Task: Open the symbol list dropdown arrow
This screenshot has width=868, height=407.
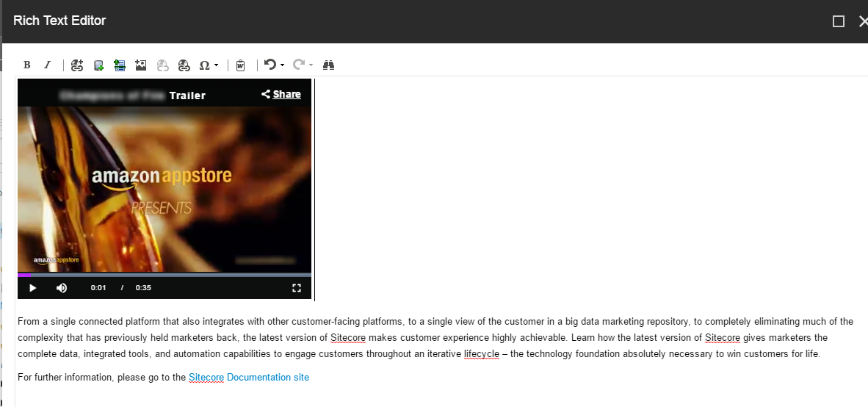Action: (x=216, y=65)
